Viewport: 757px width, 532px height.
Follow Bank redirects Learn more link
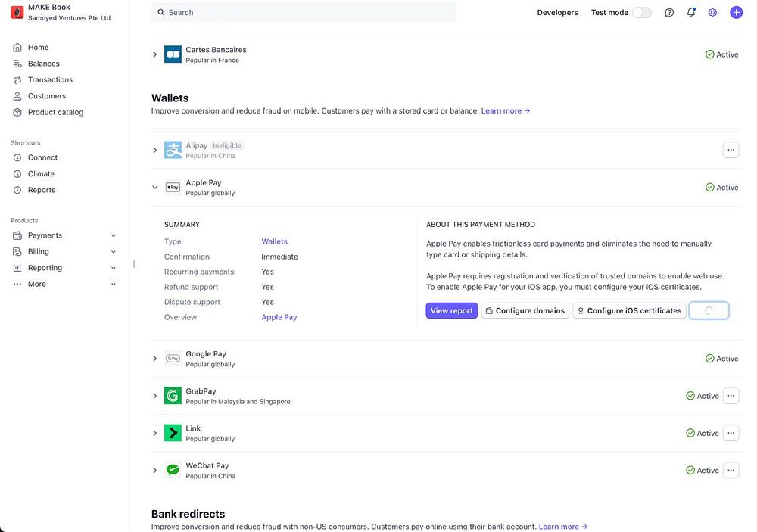pyautogui.click(x=563, y=527)
